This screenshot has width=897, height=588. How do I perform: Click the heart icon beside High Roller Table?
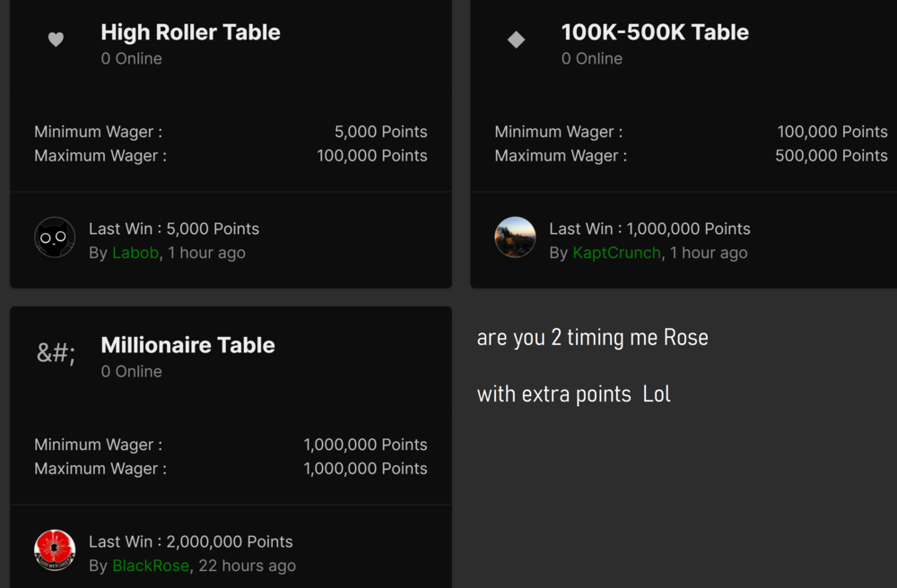point(56,39)
